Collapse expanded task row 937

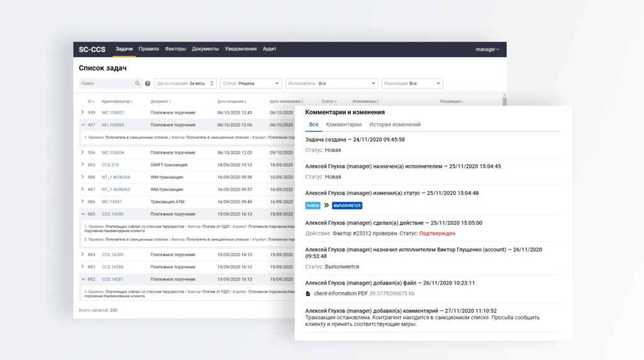(x=82, y=125)
